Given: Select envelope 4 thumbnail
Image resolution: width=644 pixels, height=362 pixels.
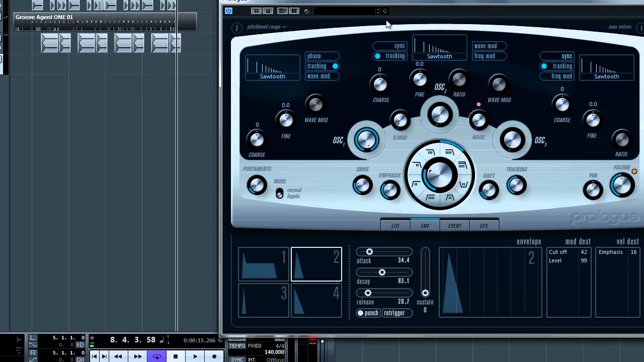Looking at the screenshot, I should (316, 300).
